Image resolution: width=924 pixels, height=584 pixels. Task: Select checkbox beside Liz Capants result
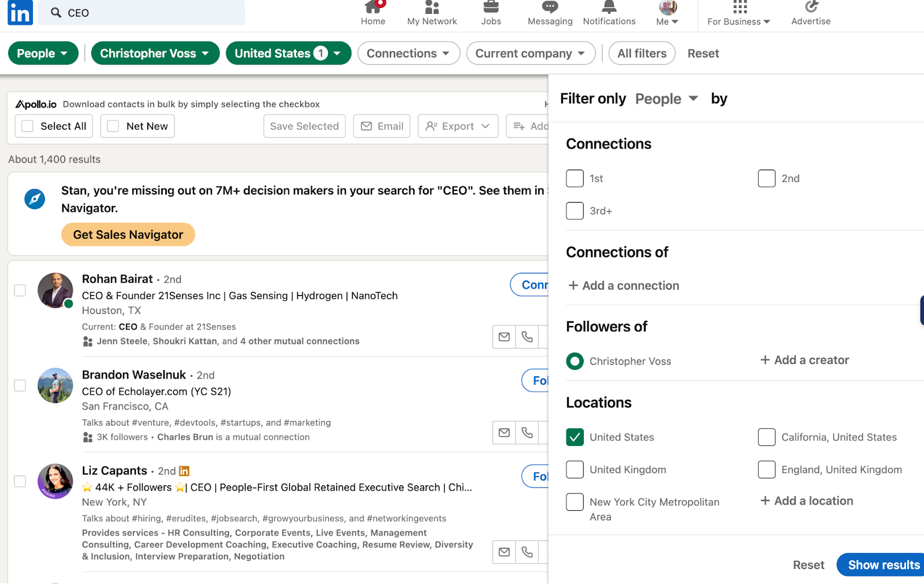click(x=20, y=481)
